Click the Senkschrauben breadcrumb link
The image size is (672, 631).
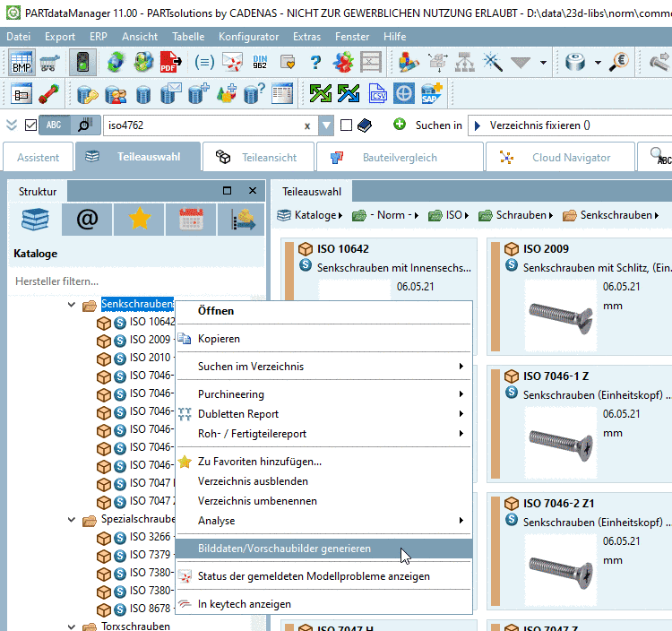coord(616,215)
